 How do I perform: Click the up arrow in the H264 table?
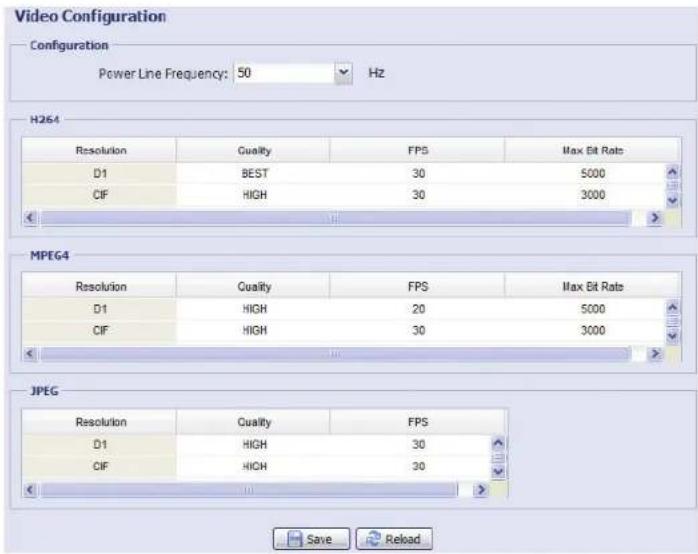[x=672, y=172]
